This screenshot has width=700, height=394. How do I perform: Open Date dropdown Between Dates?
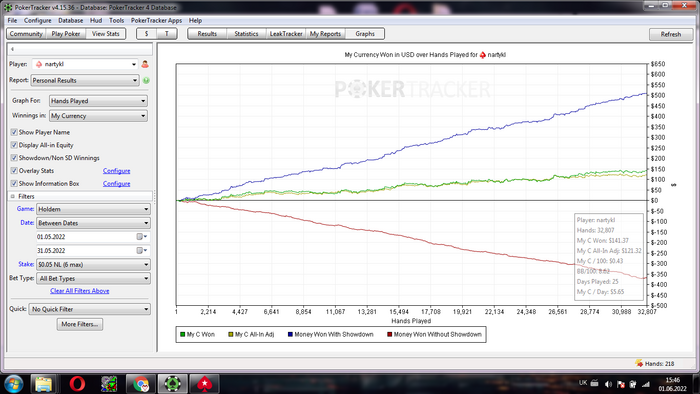[93, 223]
